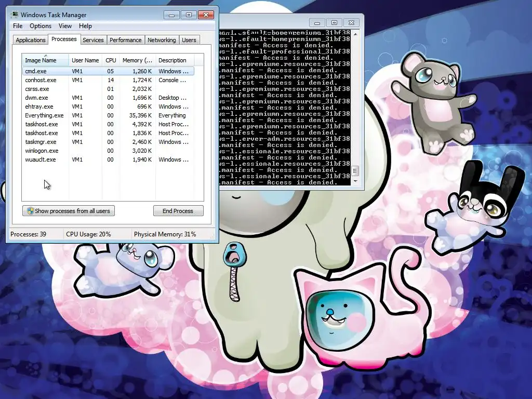
Task: Sort by User Name column header
Action: point(85,60)
